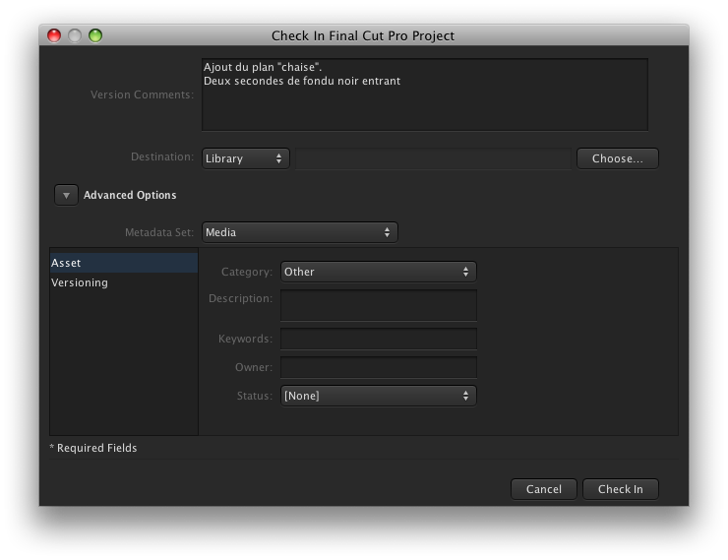Click into the Description field

pos(379,305)
